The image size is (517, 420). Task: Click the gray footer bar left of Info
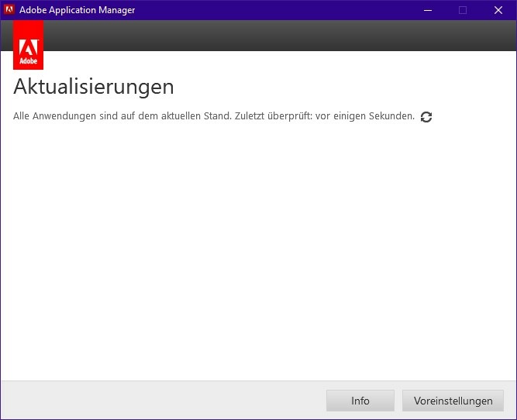(155, 401)
